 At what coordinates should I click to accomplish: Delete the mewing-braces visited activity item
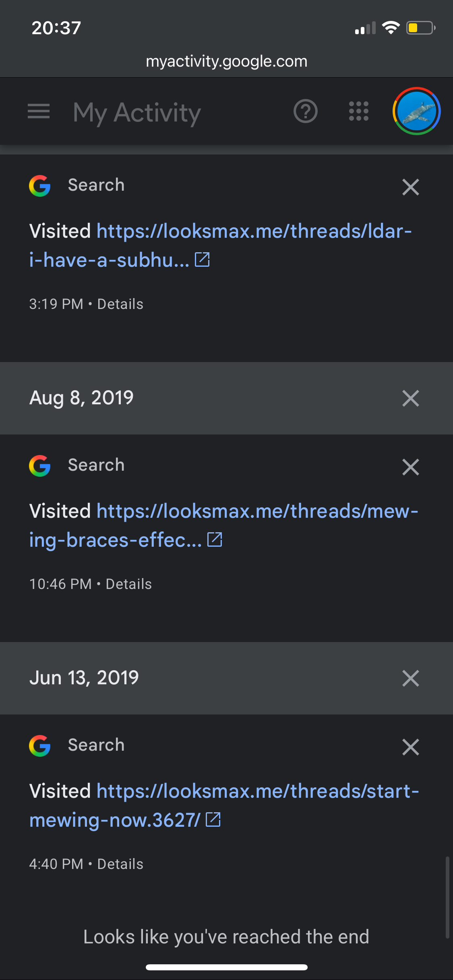410,467
